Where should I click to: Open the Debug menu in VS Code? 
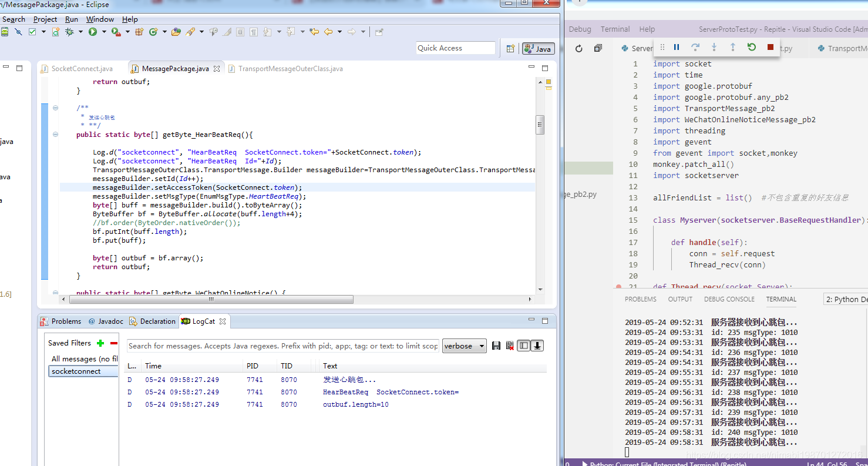click(x=580, y=29)
